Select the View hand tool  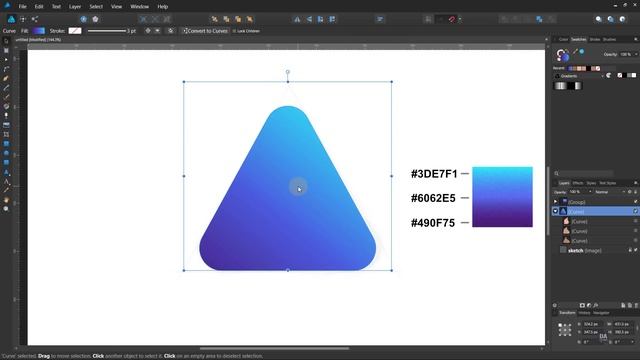point(6,200)
